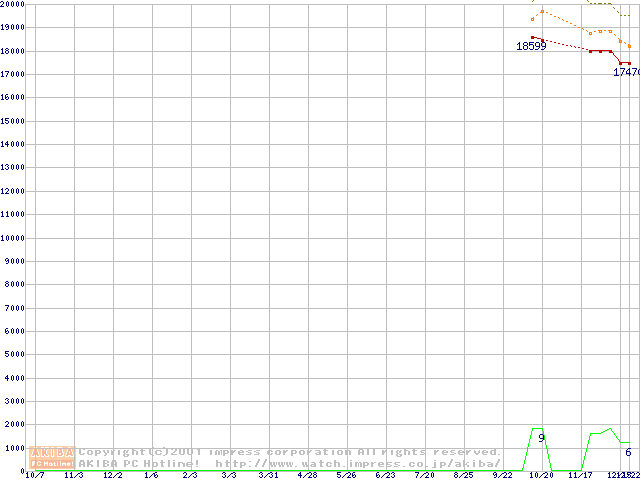Click the 5000 value on y-axis
This screenshot has height=480, width=640.
14,354
